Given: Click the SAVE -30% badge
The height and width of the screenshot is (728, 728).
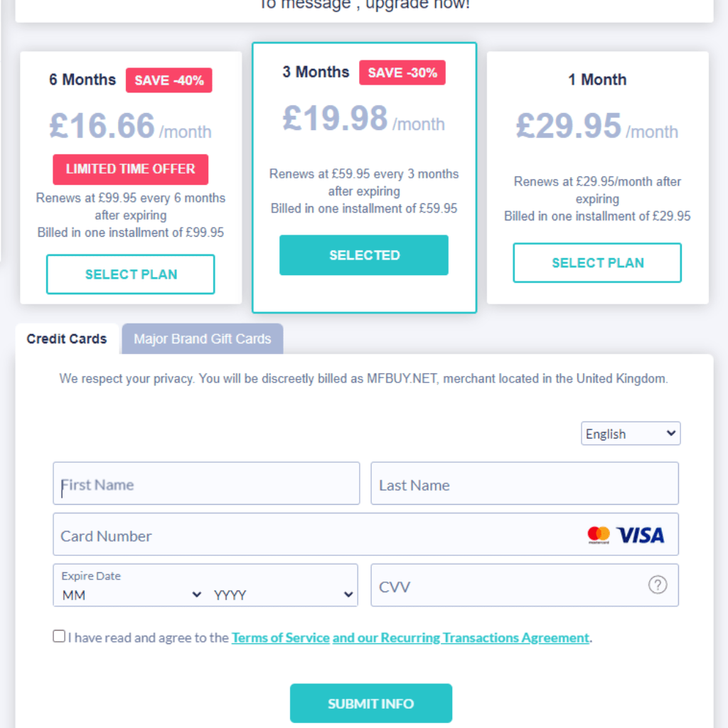Looking at the screenshot, I should (x=402, y=73).
